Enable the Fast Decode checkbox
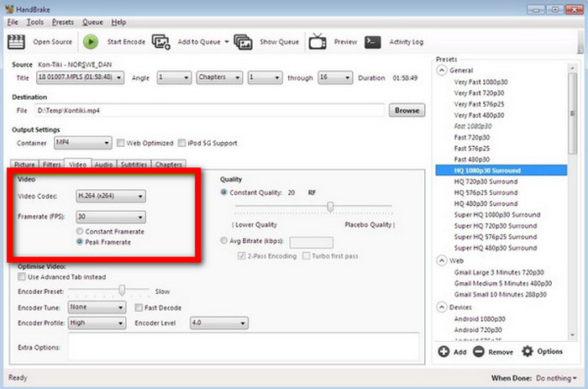Image resolution: width=588 pixels, height=389 pixels. click(139, 308)
